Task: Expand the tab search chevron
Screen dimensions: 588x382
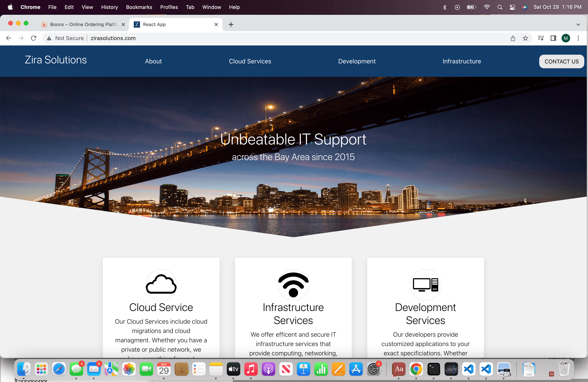Action: [578, 25]
